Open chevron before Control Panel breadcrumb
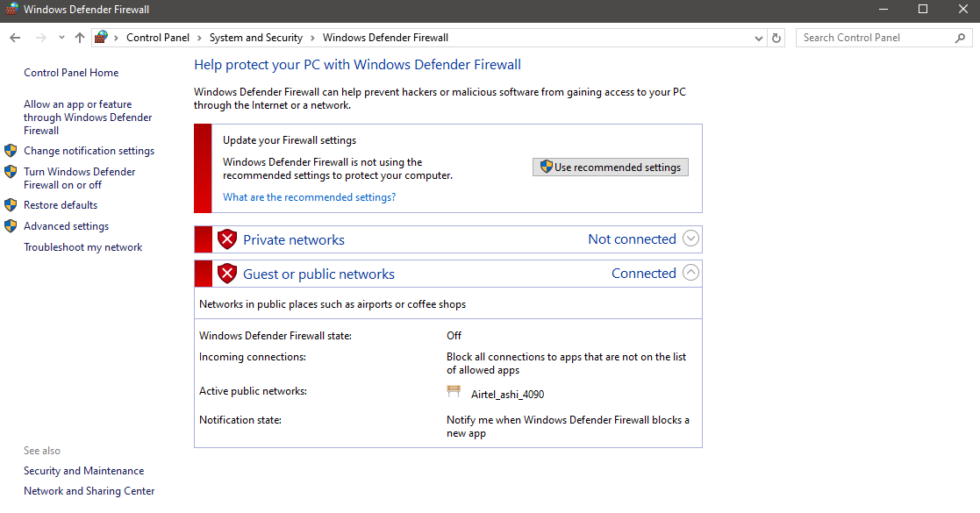This screenshot has height=513, width=980. (117, 38)
